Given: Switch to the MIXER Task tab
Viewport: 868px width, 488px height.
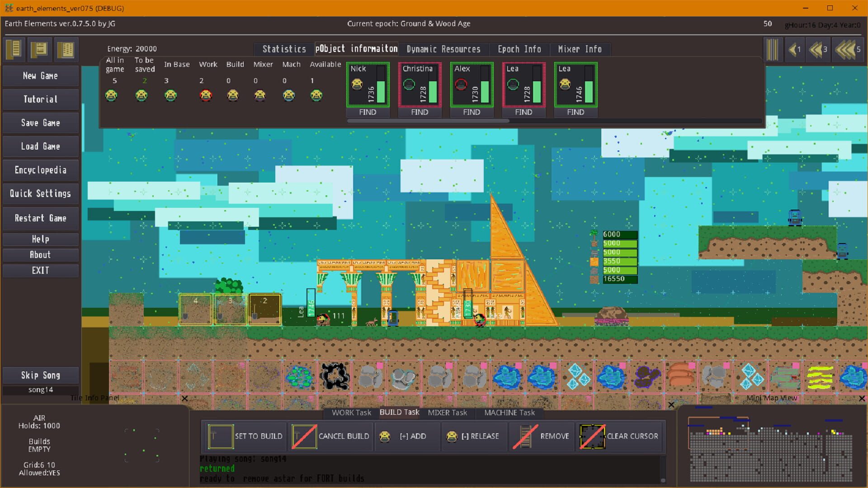Looking at the screenshot, I should [447, 413].
